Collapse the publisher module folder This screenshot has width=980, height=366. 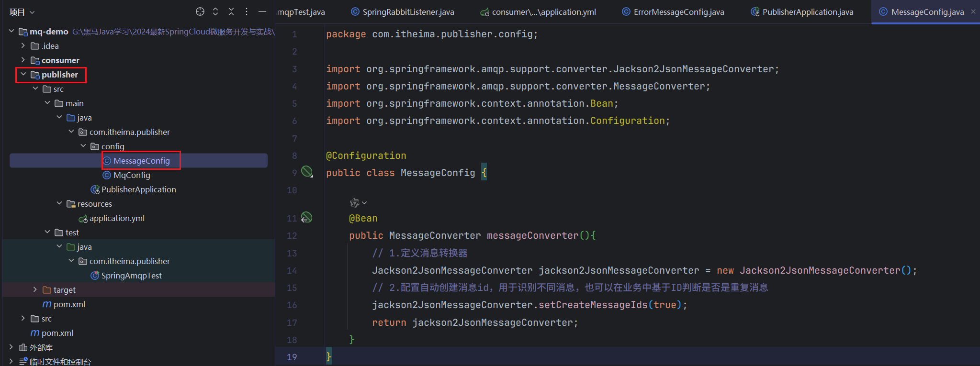[x=23, y=74]
